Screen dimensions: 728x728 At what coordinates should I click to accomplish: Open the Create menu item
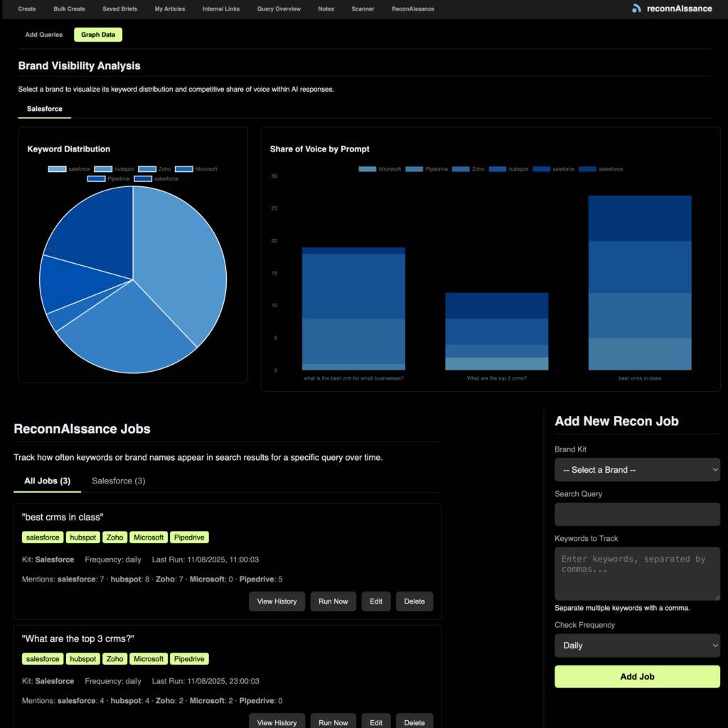click(x=27, y=9)
